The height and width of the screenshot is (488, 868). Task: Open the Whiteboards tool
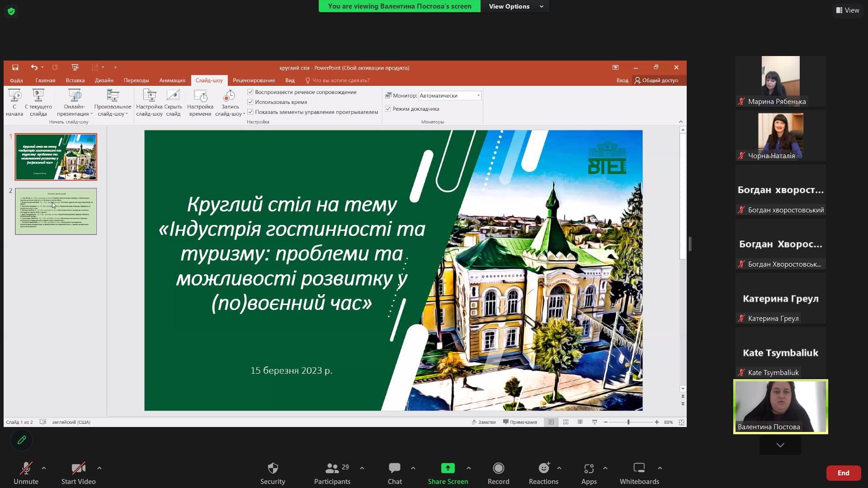coord(639,468)
